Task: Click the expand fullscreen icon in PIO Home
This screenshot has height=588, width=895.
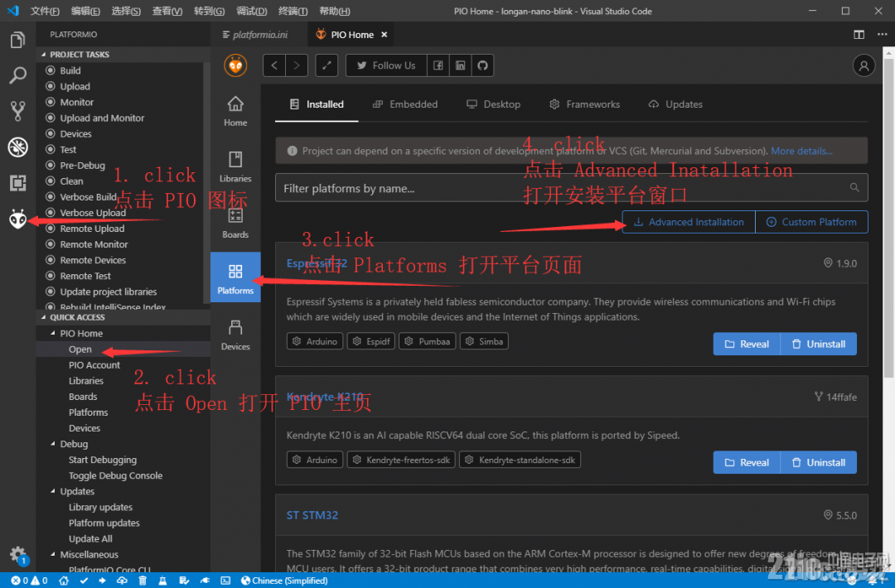Action: coord(327,65)
